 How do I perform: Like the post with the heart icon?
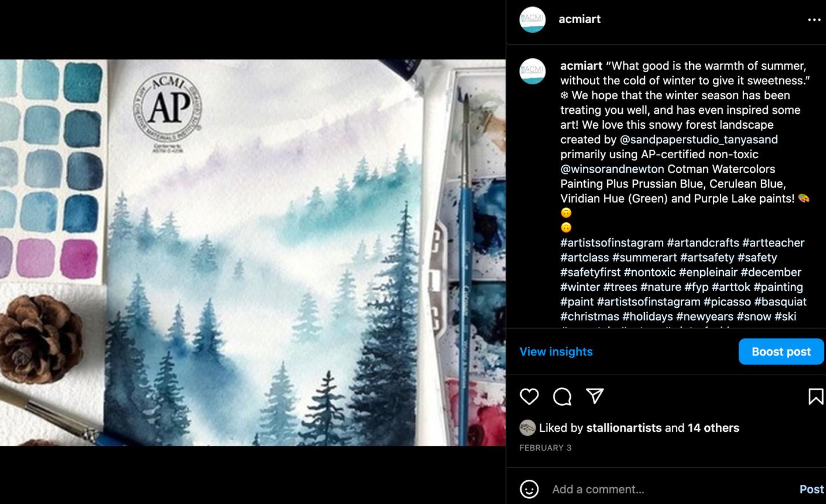point(529,397)
